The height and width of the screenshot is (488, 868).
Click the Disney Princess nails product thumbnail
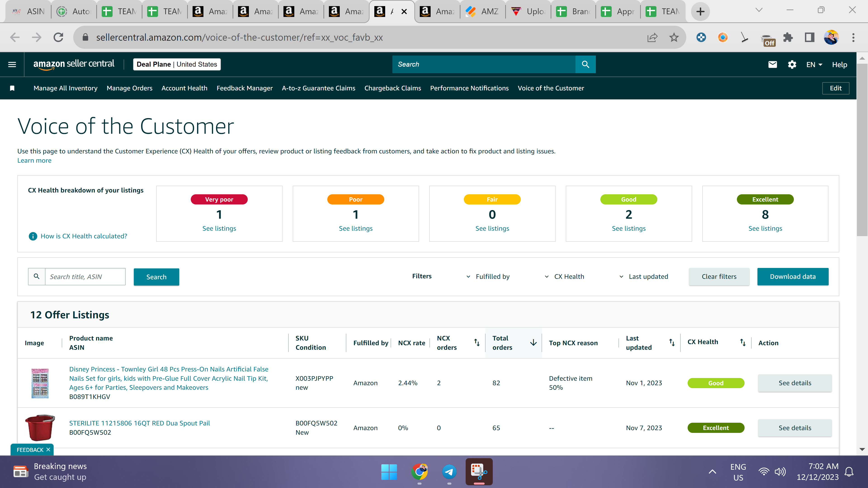[x=40, y=383]
